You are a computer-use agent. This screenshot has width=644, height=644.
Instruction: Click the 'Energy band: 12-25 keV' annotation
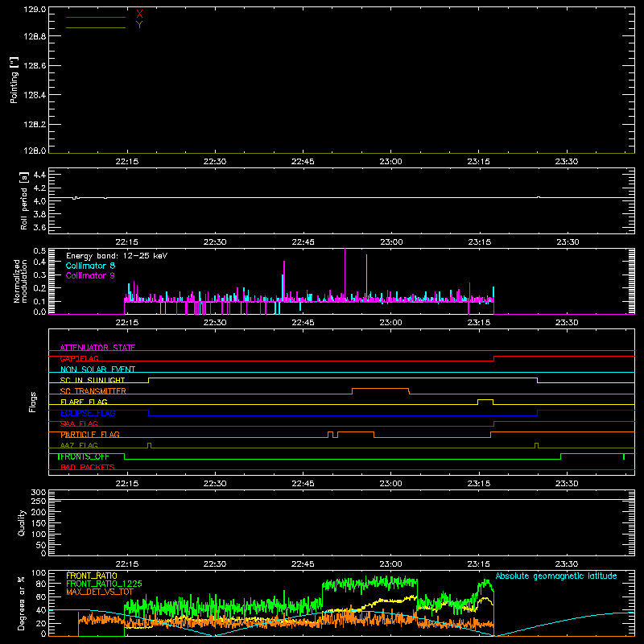pos(117,256)
